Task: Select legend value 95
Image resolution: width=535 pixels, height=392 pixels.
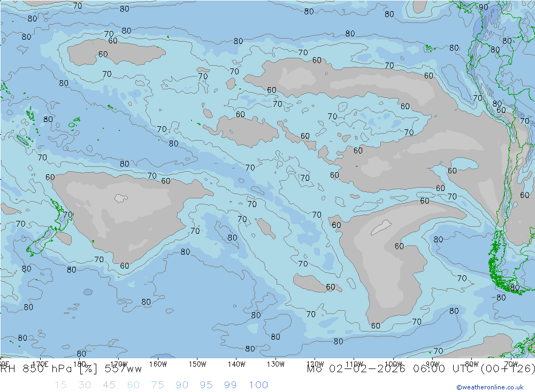Action: 206,385
